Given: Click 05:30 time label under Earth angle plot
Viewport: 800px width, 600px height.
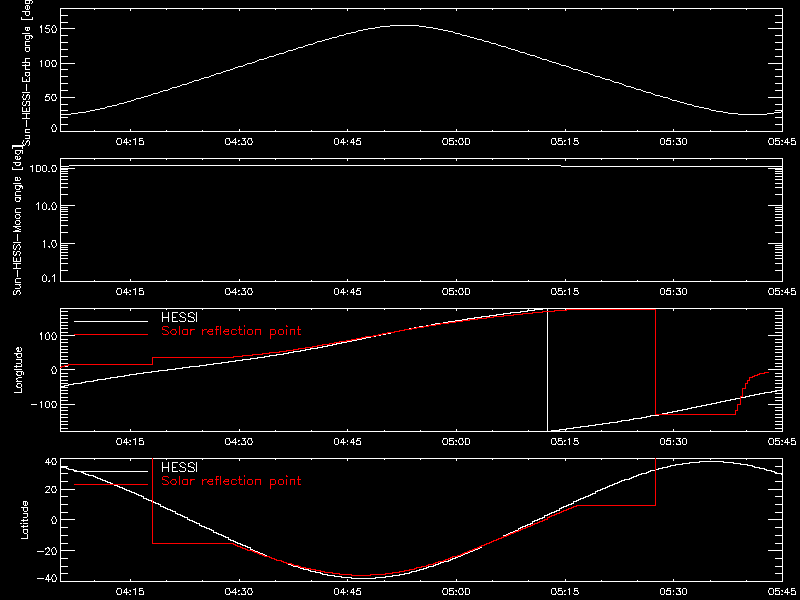Looking at the screenshot, I should (x=673, y=142).
